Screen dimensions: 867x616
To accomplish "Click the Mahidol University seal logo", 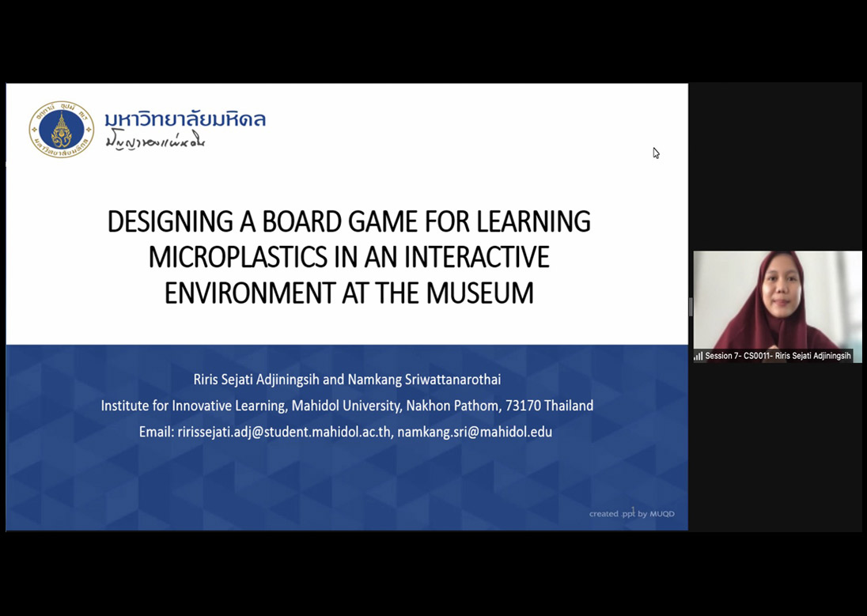I will point(61,130).
